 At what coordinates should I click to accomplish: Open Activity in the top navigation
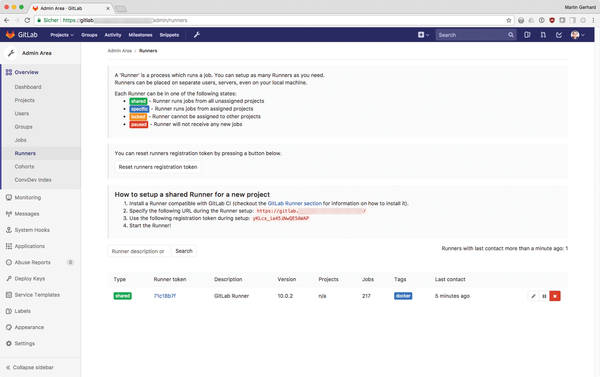pos(113,35)
